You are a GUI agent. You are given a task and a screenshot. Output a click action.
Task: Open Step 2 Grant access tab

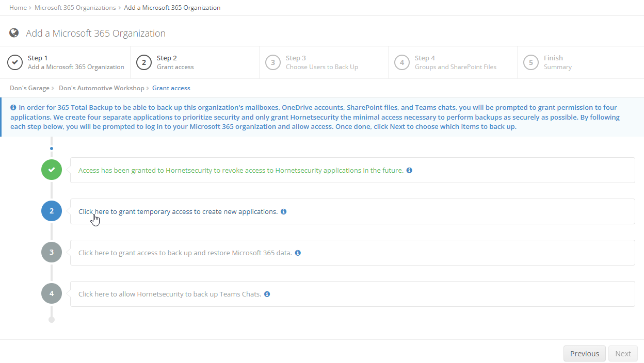coord(196,62)
